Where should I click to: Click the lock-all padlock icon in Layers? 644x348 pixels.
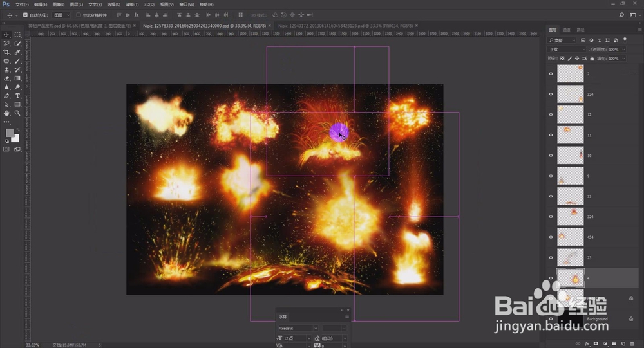592,59
